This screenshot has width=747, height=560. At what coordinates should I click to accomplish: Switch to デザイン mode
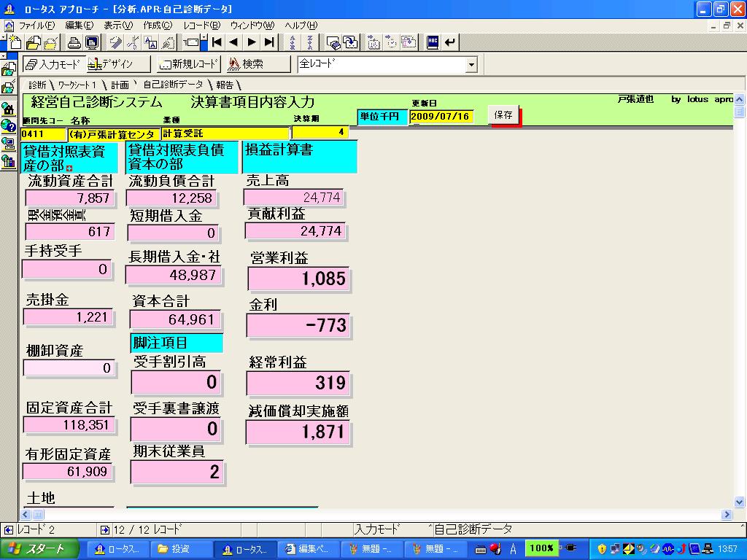(x=119, y=64)
